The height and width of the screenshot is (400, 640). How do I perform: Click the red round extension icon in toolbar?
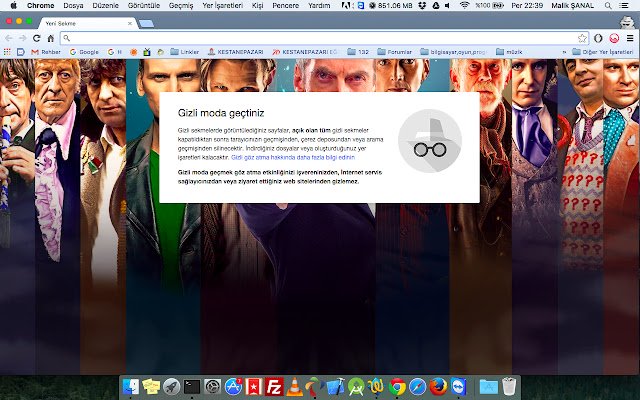click(x=614, y=38)
